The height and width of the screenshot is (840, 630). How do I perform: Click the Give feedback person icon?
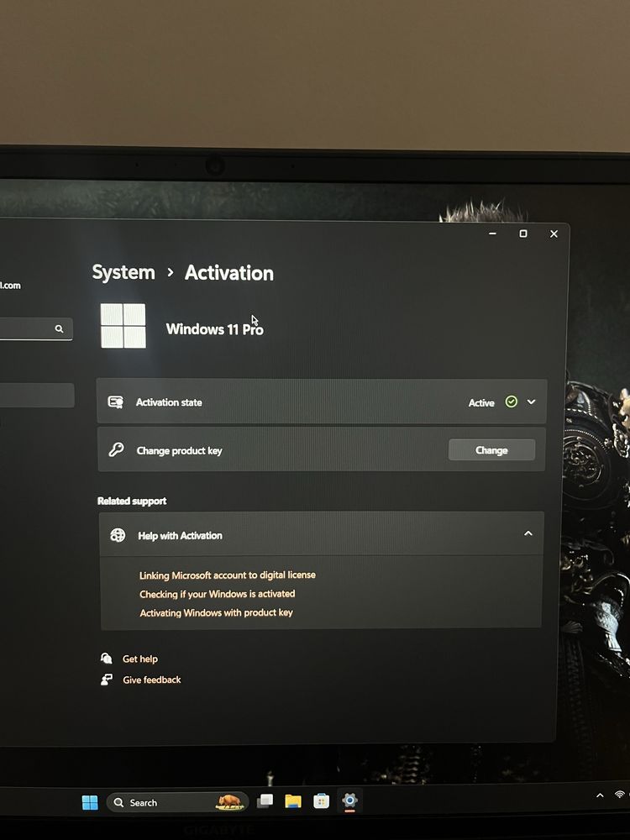point(107,680)
